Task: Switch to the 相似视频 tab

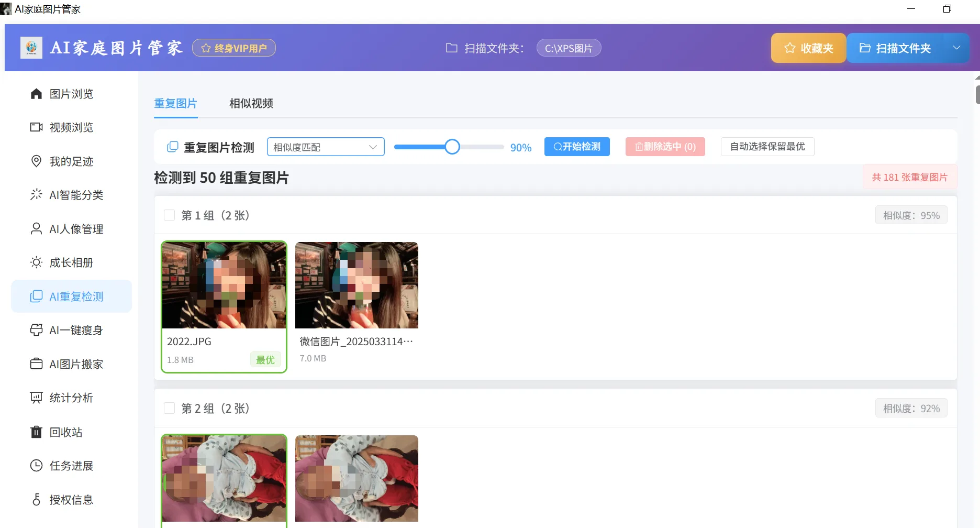Action: click(251, 103)
